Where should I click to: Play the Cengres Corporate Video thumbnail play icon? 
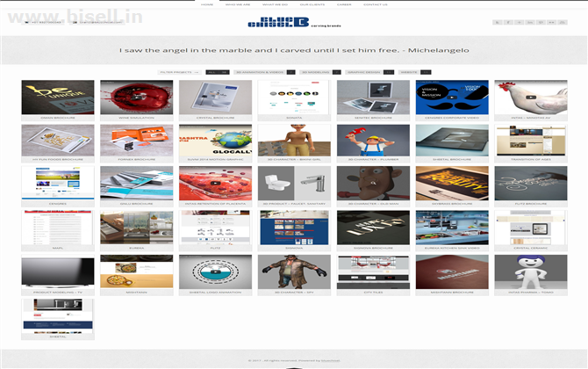point(452,98)
